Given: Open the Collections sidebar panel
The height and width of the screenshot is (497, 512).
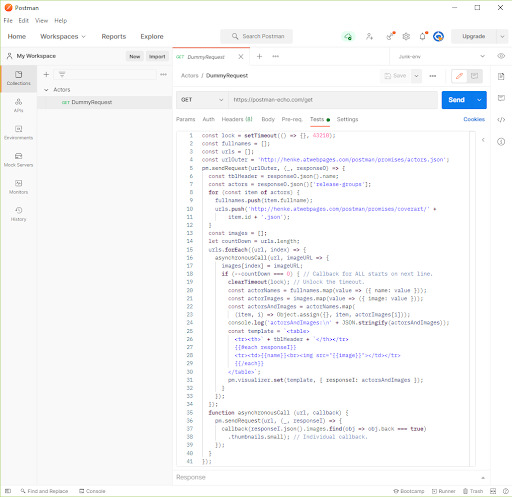Looking at the screenshot, I should click(18, 78).
